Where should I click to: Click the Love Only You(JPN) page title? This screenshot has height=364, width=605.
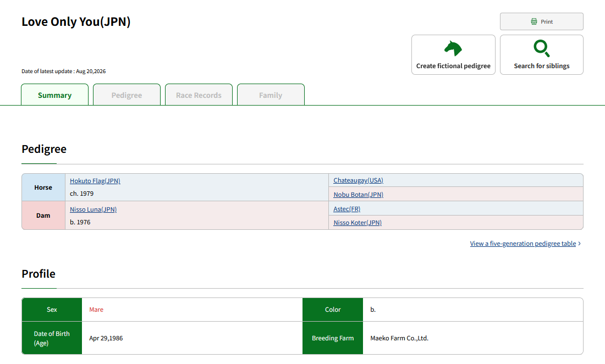pos(76,21)
